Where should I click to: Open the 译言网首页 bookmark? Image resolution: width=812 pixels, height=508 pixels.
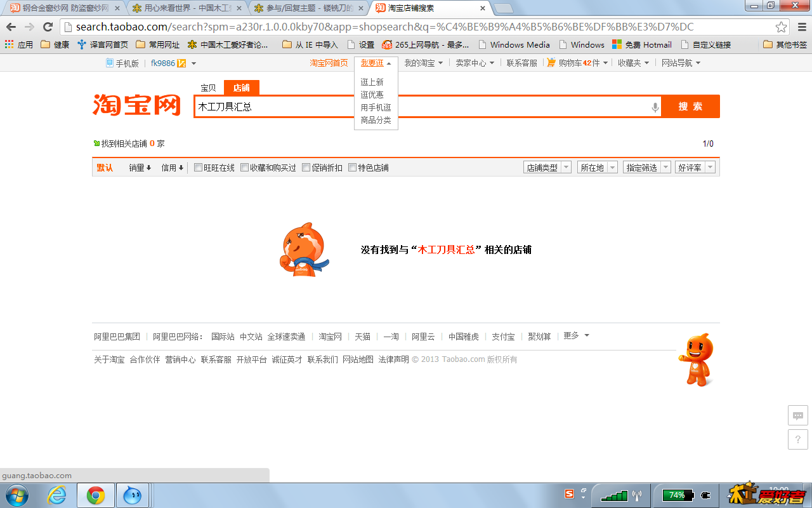click(103, 44)
